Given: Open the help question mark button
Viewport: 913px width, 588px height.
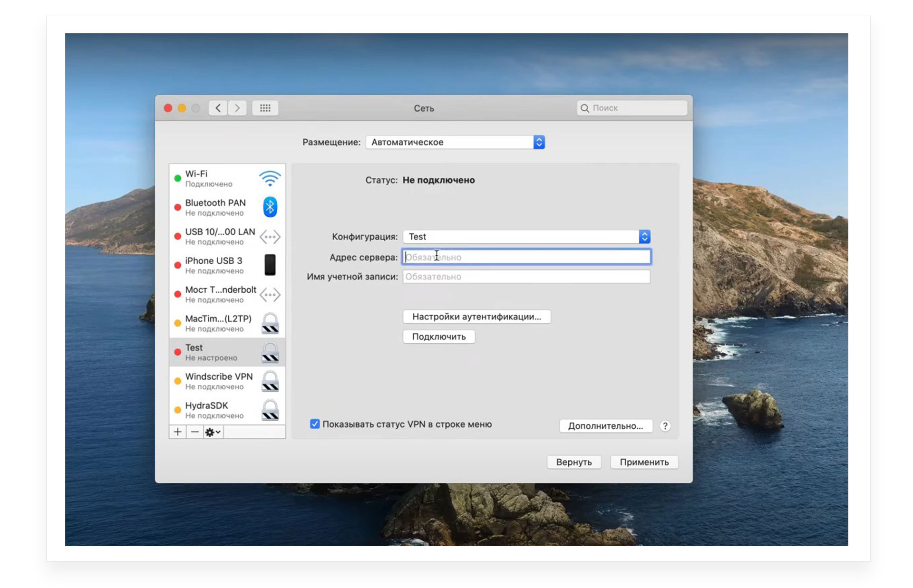Looking at the screenshot, I should pyautogui.click(x=665, y=426).
